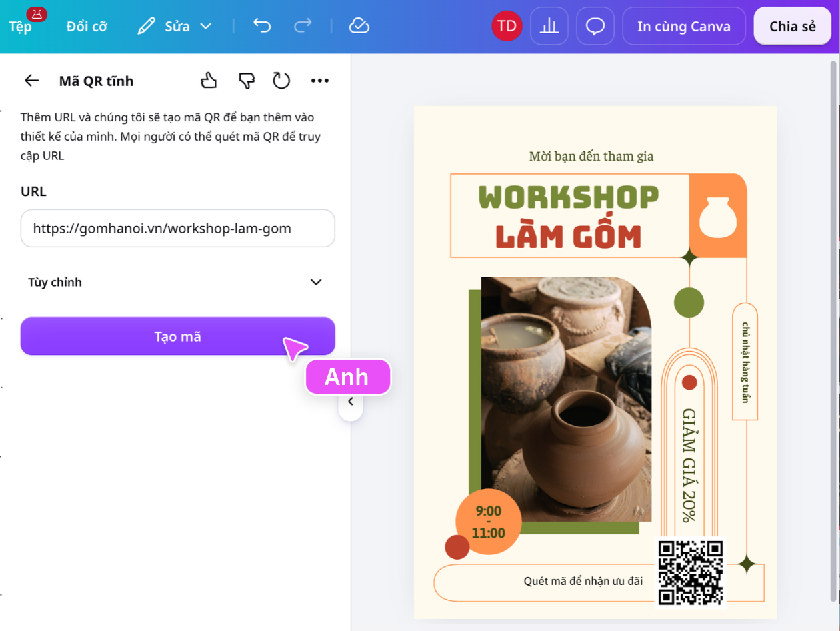Open the comments speech bubble icon
Viewport: 840px width, 631px height.
pos(595,26)
